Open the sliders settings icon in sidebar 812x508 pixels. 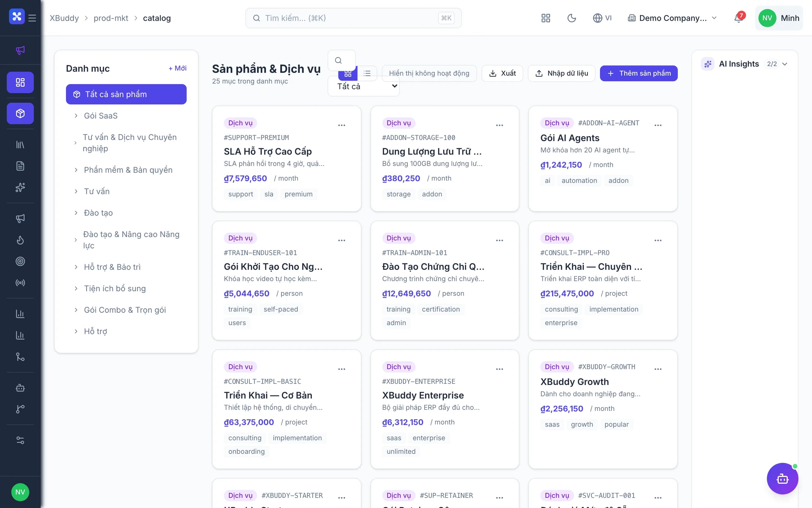tap(20, 440)
